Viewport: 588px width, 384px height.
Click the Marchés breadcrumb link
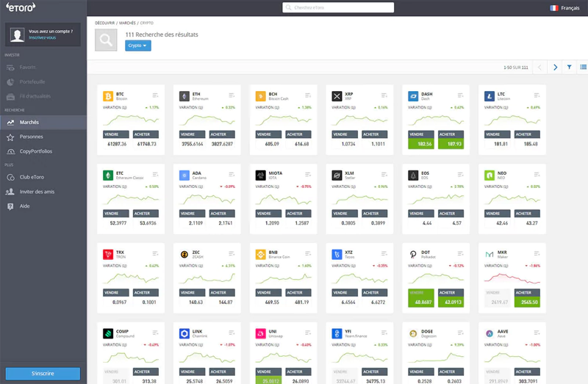point(127,23)
